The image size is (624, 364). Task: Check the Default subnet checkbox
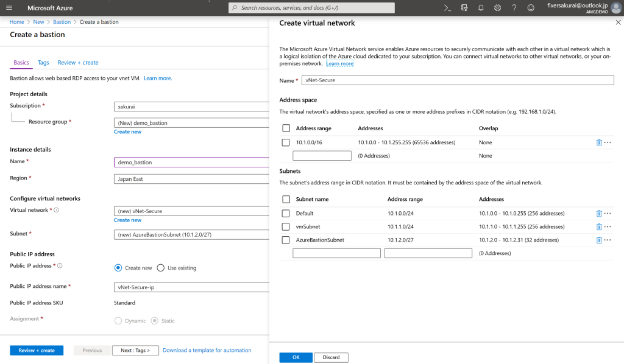(x=286, y=214)
